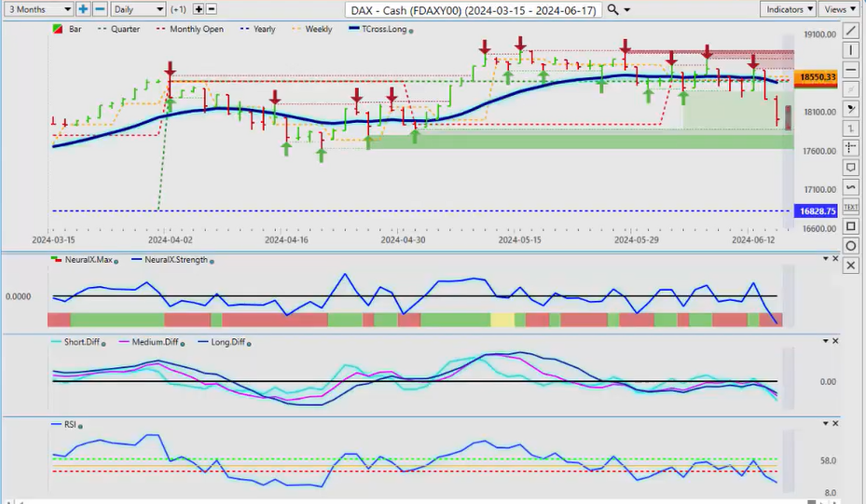The image size is (866, 504).
Task: Expand the arrow next to search icon
Action: pyautogui.click(x=626, y=9)
